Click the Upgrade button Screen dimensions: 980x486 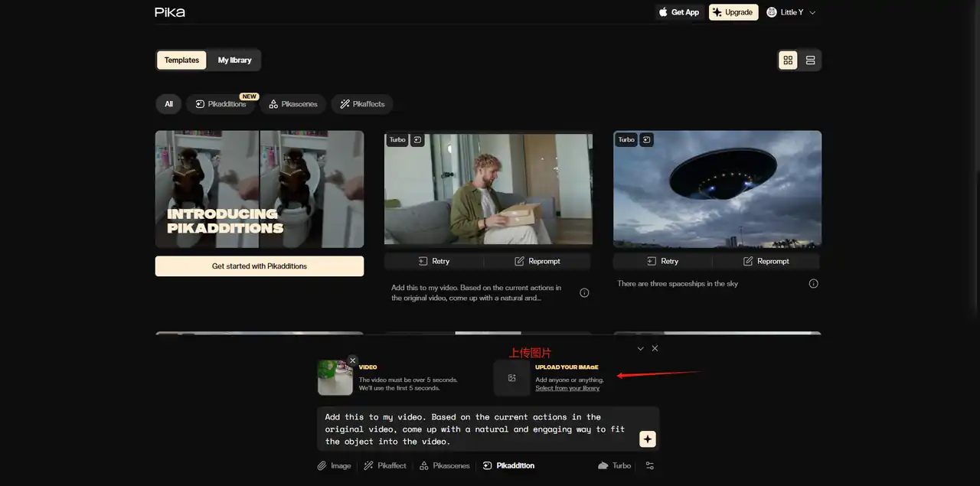733,12
